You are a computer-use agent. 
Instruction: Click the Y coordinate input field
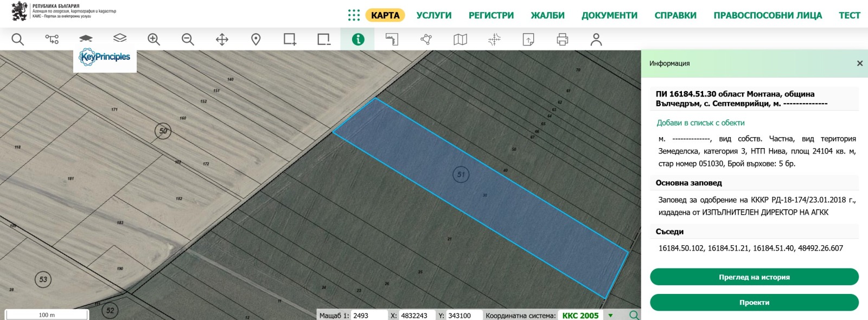click(464, 316)
